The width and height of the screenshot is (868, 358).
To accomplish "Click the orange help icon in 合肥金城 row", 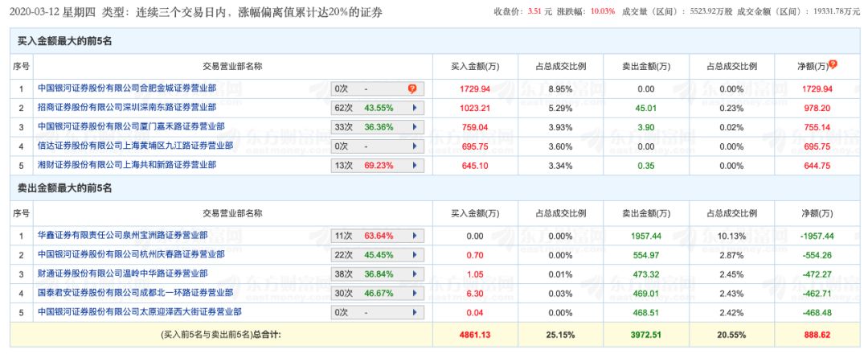I will click(x=412, y=88).
